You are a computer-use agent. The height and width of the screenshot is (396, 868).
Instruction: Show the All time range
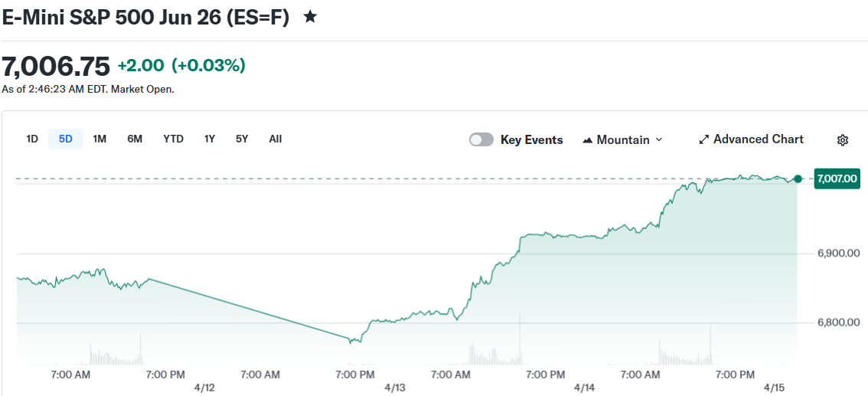coord(275,139)
